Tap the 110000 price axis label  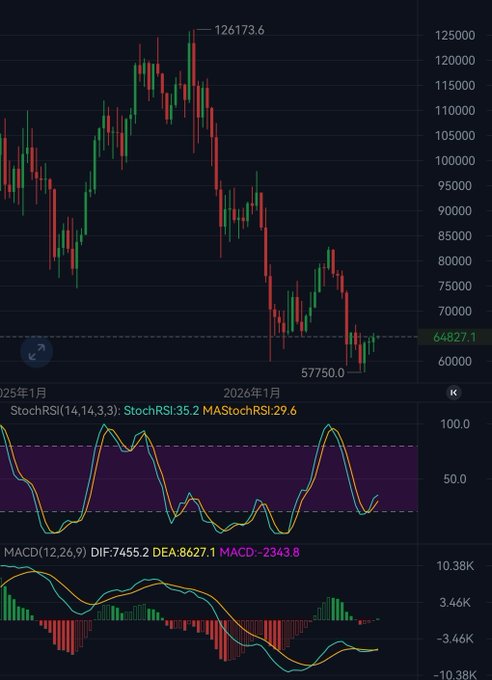pos(455,111)
